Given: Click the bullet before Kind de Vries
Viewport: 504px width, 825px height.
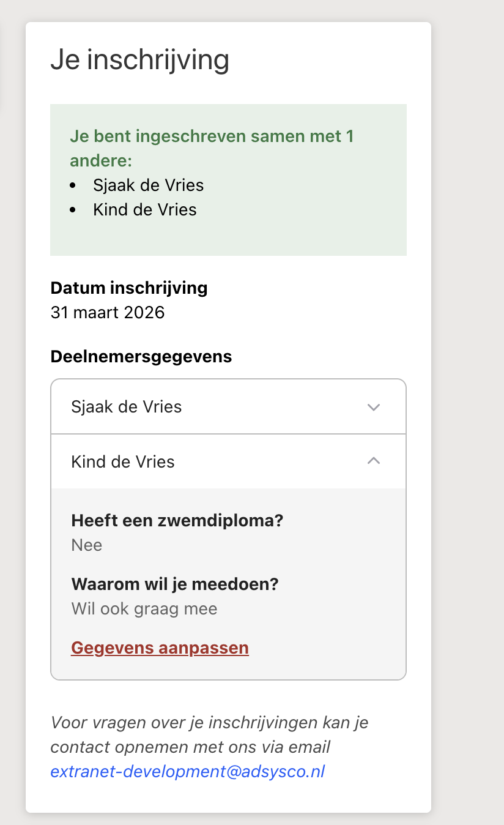Looking at the screenshot, I should click(73, 209).
